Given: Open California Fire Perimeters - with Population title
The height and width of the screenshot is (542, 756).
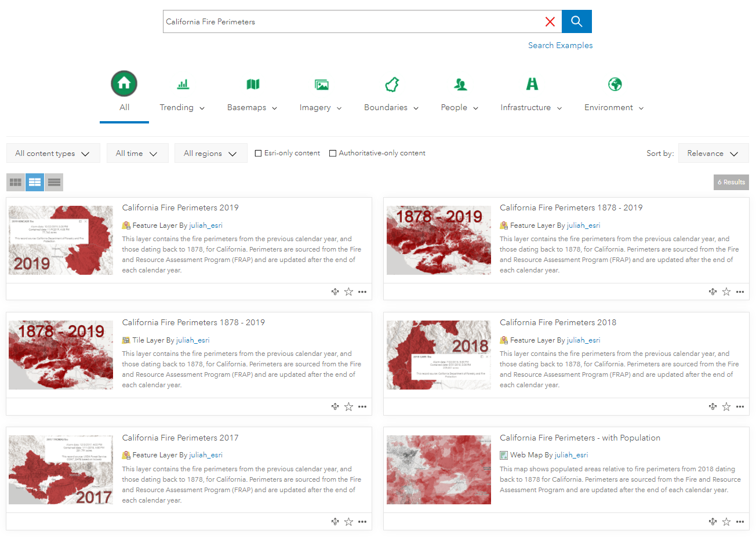Looking at the screenshot, I should pyautogui.click(x=580, y=438).
